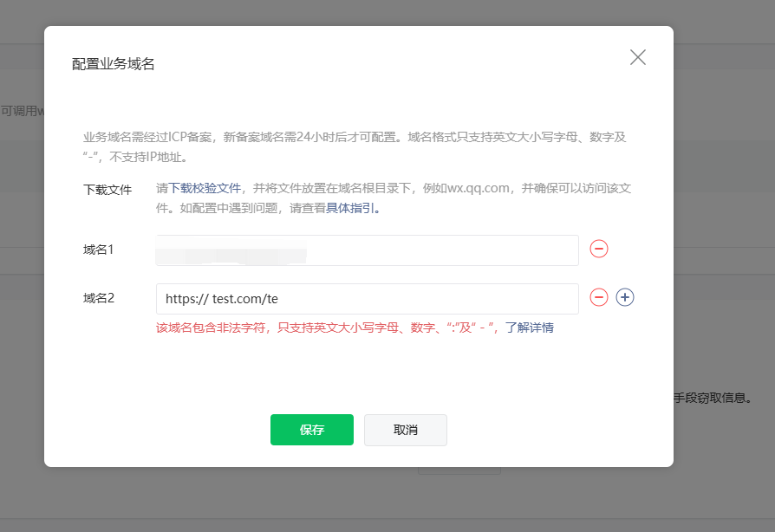Open the 具体指引 link
The height and width of the screenshot is (532, 775).
[350, 208]
